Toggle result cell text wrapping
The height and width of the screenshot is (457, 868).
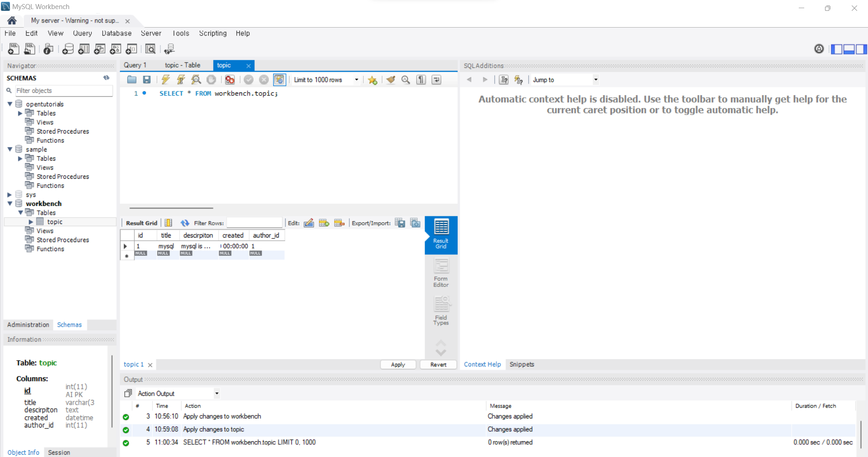point(168,223)
